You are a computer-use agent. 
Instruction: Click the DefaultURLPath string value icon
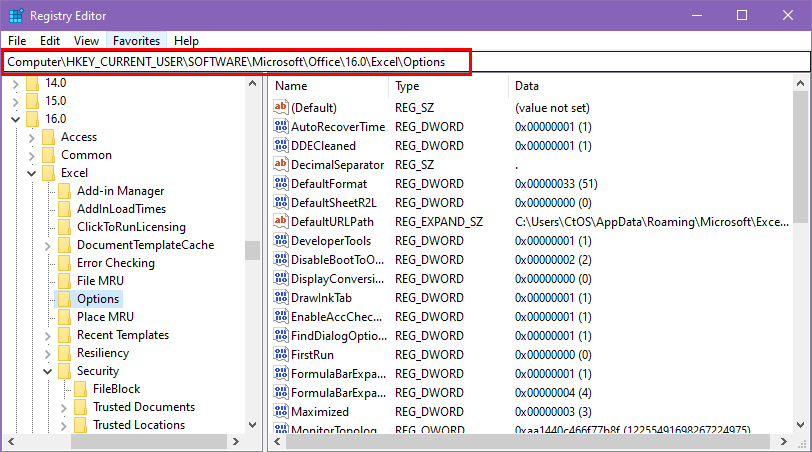point(281,222)
